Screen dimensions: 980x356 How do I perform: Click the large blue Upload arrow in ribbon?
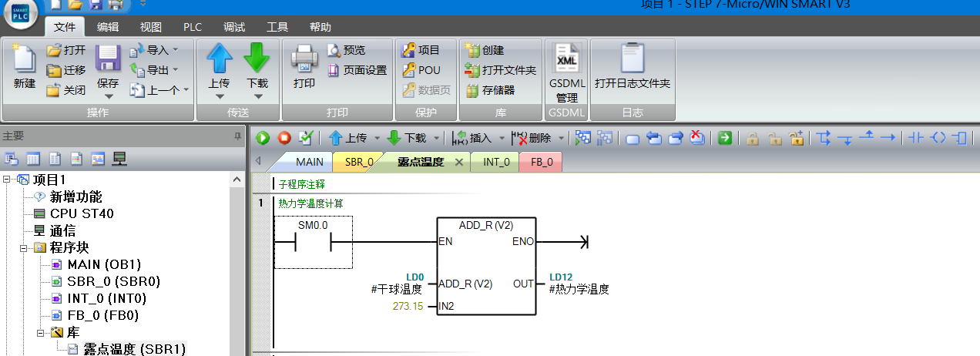pos(220,59)
